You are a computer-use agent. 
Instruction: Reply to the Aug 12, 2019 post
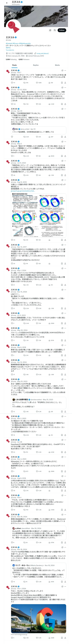pos(12,240)
